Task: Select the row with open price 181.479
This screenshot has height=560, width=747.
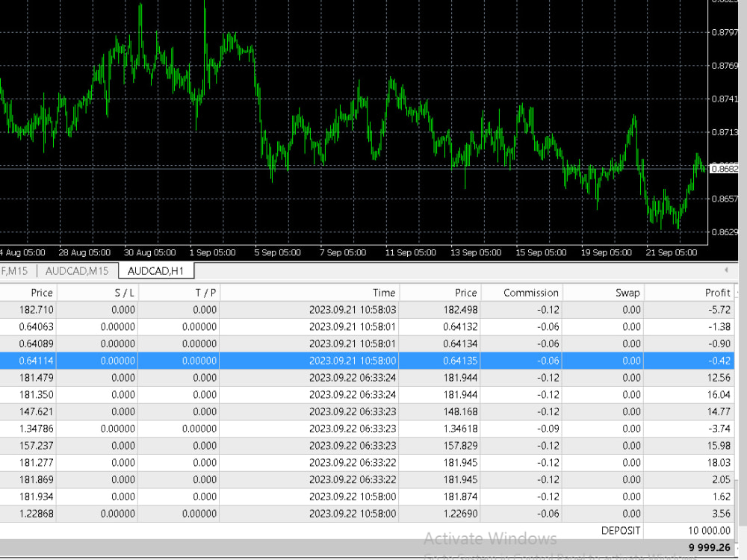Action: tap(367, 378)
